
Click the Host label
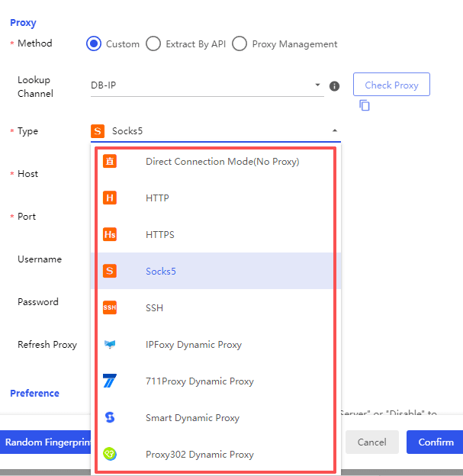(27, 174)
